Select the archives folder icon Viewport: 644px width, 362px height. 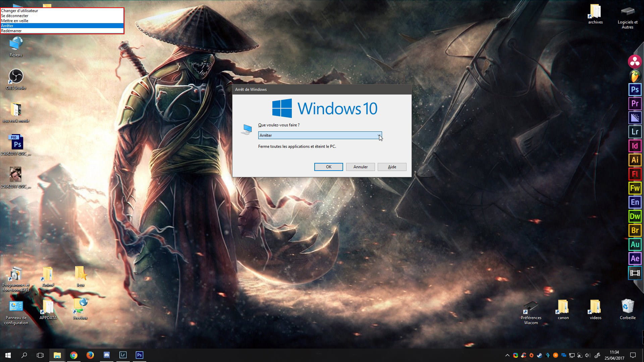pos(595,14)
